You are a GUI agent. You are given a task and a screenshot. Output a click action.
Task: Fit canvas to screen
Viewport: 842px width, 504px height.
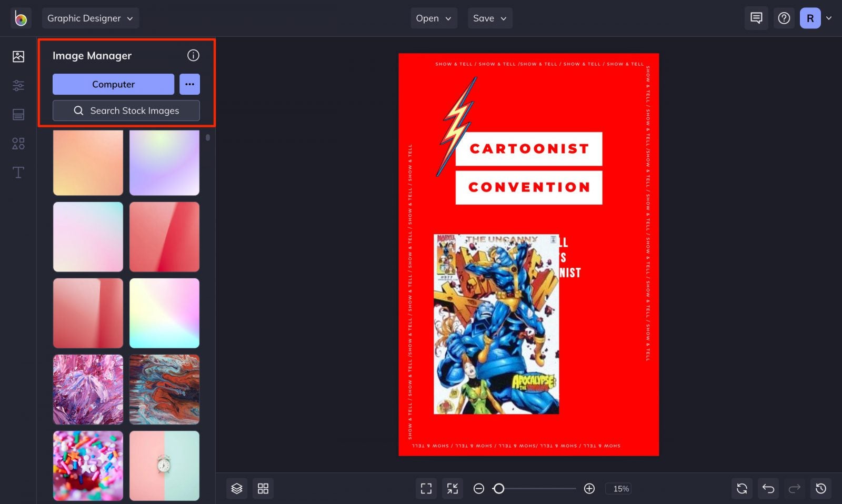click(452, 488)
